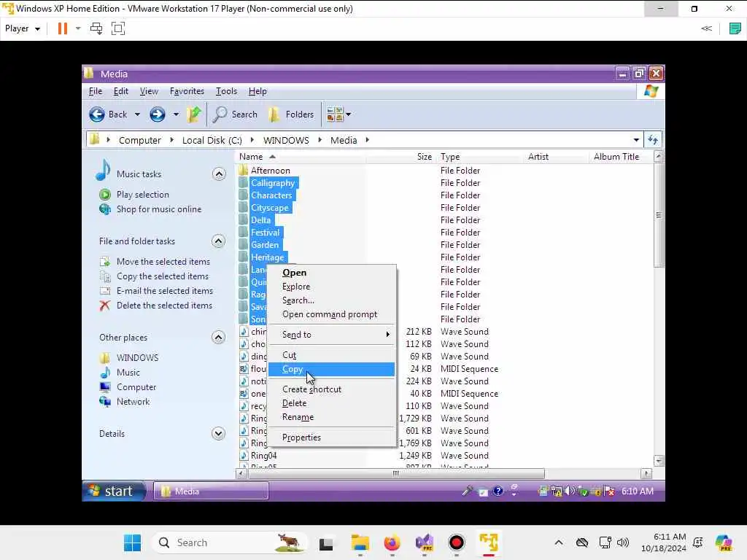
Task: Click the Search box on host taskbar
Action: point(229,542)
